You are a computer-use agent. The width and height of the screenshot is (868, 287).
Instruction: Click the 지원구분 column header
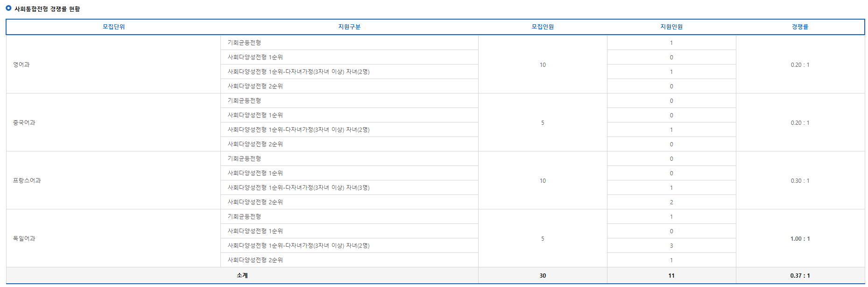click(x=349, y=27)
